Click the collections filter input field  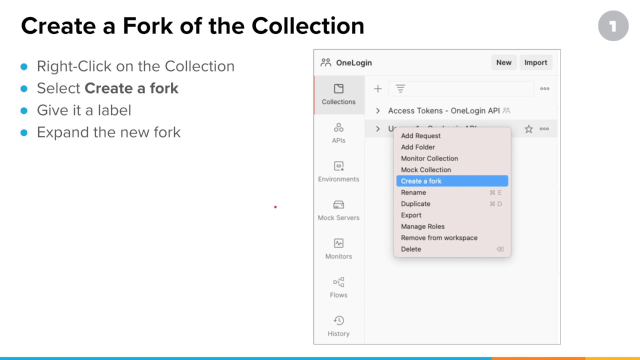461,89
